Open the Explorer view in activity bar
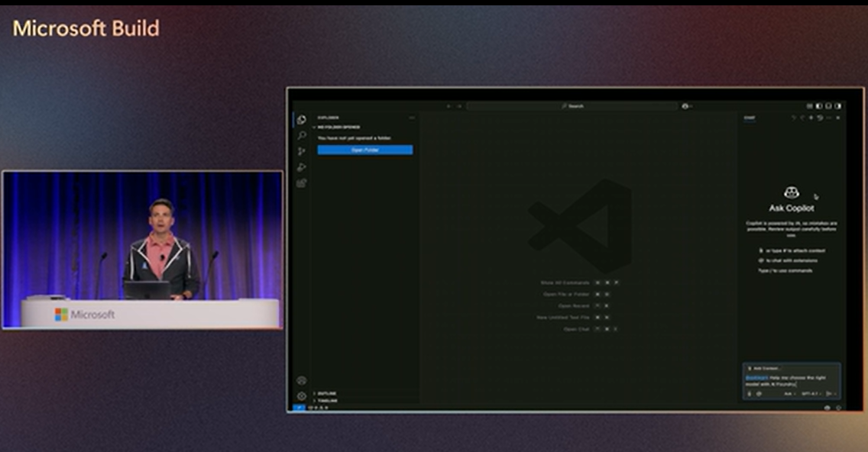 (x=302, y=120)
